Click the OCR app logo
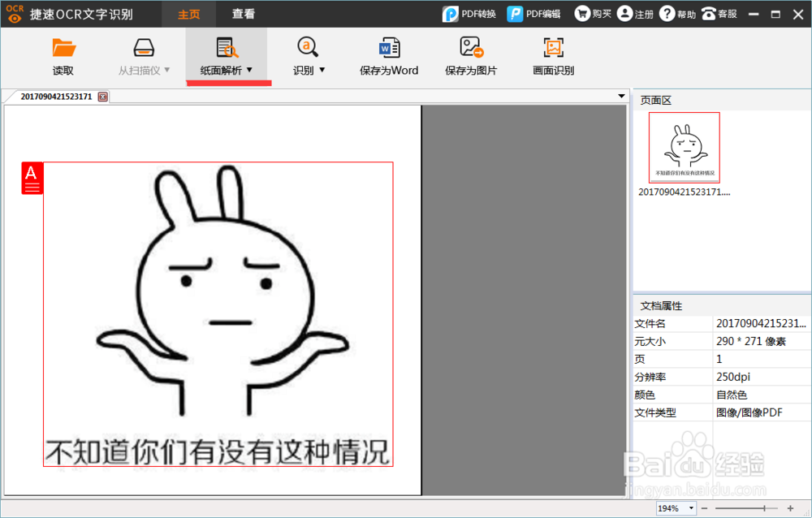The width and height of the screenshot is (812, 518). (15, 14)
